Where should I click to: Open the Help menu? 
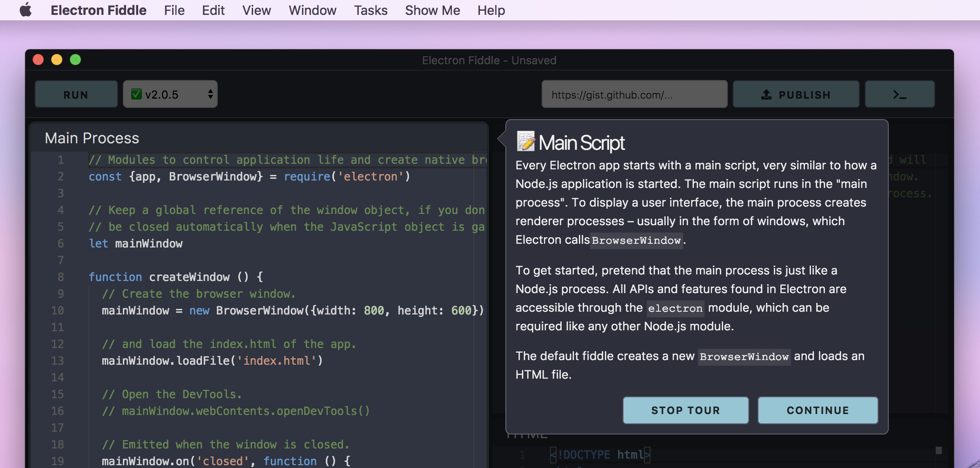[x=491, y=10]
